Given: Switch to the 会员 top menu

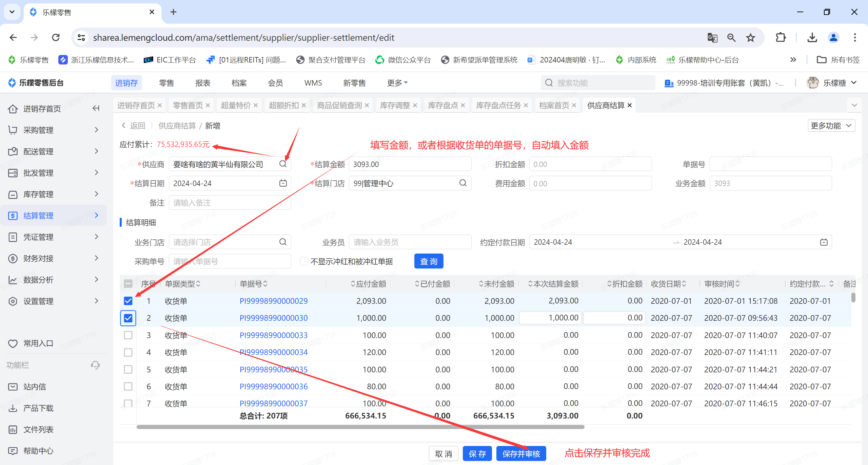Looking at the screenshot, I should 275,83.
